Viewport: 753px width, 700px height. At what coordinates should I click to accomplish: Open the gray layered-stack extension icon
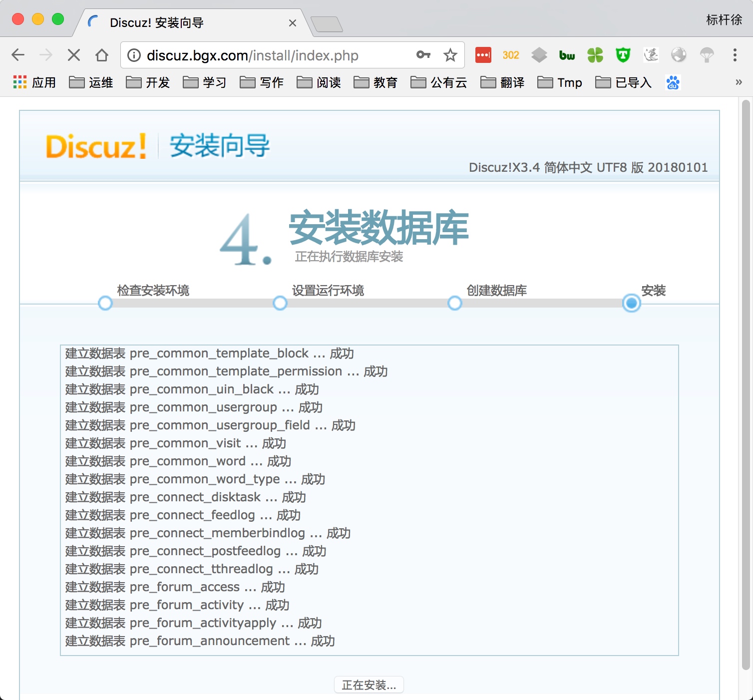click(x=539, y=55)
